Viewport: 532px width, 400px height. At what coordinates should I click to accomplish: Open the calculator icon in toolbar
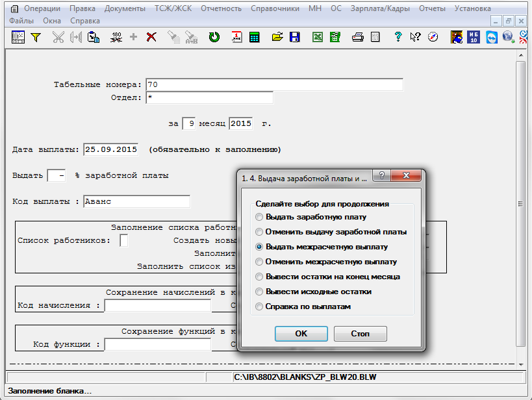pyautogui.click(x=254, y=37)
